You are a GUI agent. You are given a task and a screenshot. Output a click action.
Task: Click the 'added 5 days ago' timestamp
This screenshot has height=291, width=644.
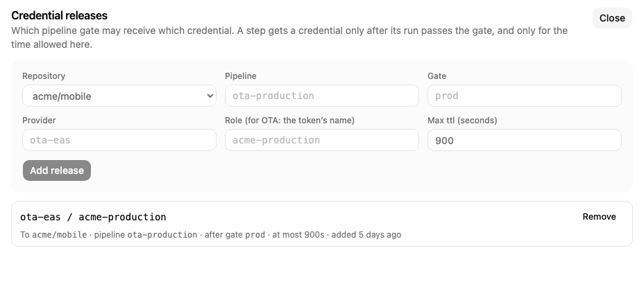click(366, 235)
